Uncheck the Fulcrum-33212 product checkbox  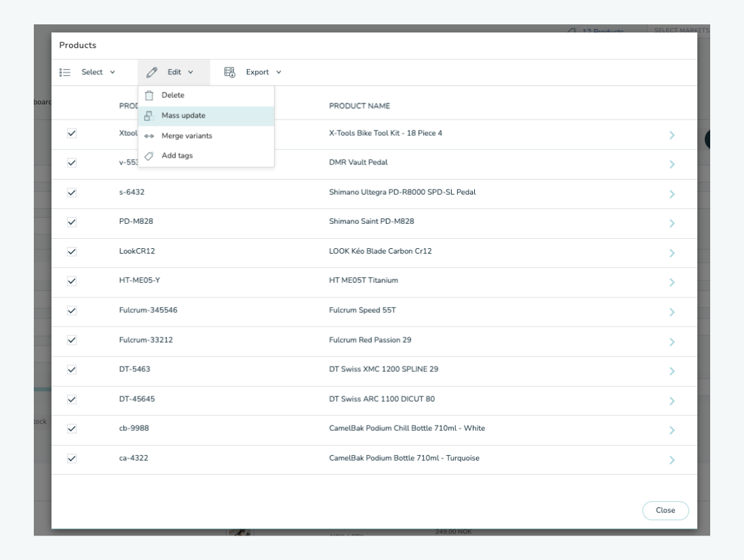[x=72, y=340]
